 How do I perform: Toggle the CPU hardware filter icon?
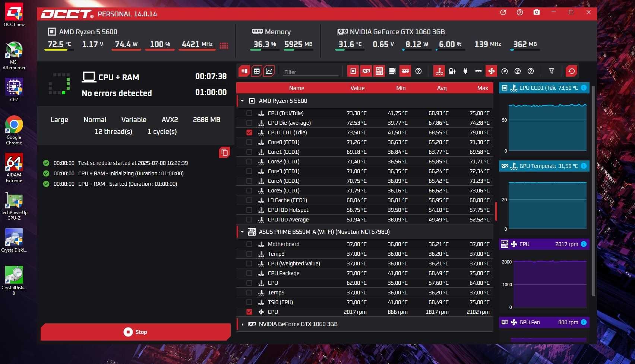point(353,71)
